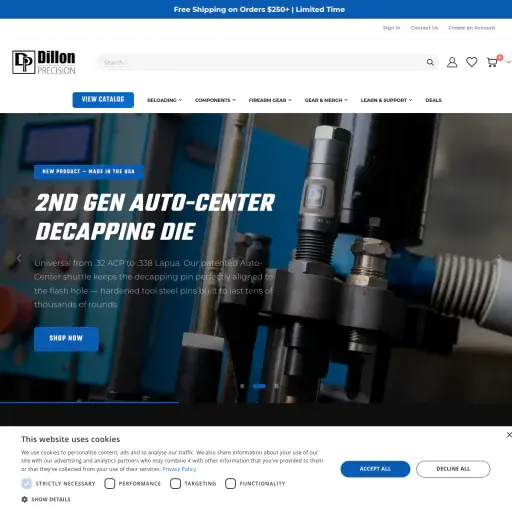Click the Show Details gear icon
This screenshot has width=512, height=512.
tap(24, 499)
